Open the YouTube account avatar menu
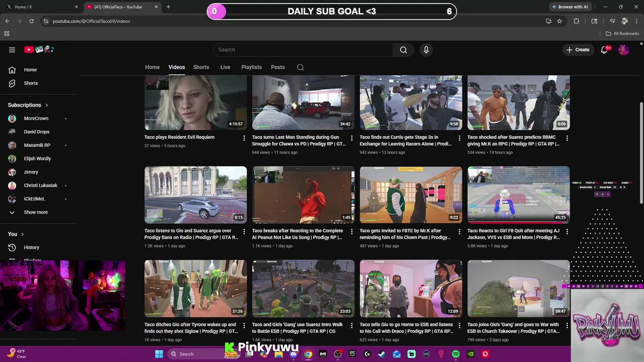 coord(623,50)
